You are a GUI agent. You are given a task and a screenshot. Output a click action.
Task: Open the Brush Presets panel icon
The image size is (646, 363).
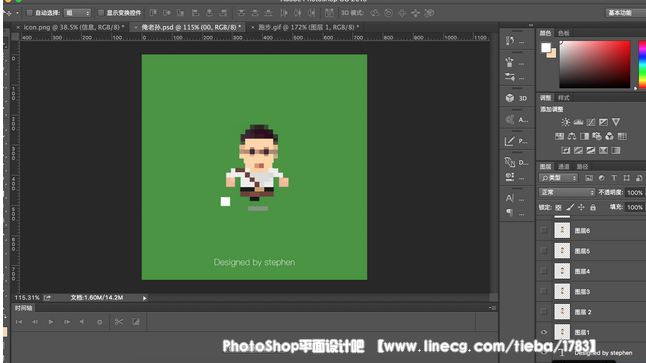(x=510, y=77)
